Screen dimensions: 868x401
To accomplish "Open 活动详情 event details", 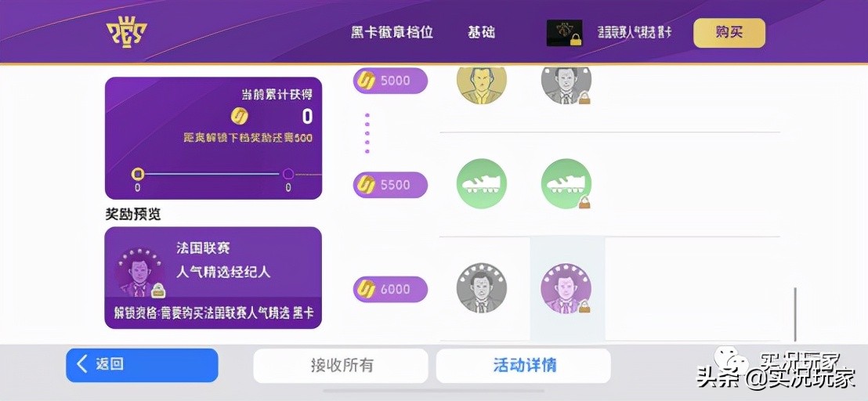I will click(x=523, y=366).
